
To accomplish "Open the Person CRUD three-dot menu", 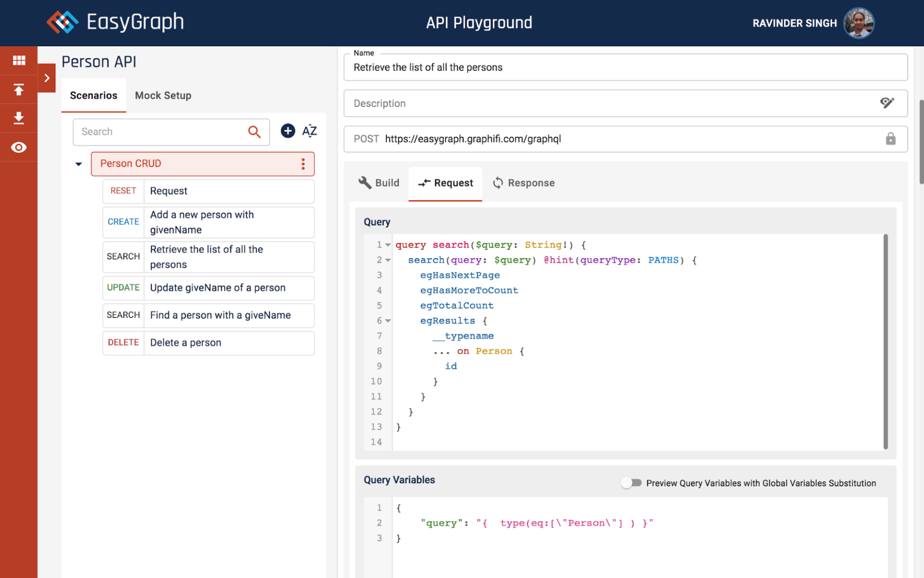I will (303, 164).
